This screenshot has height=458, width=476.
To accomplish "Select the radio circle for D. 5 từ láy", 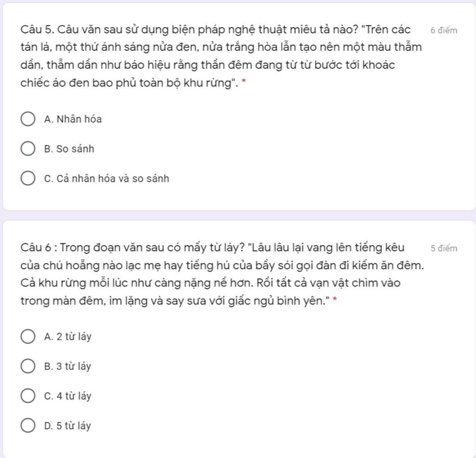I will click(27, 425).
